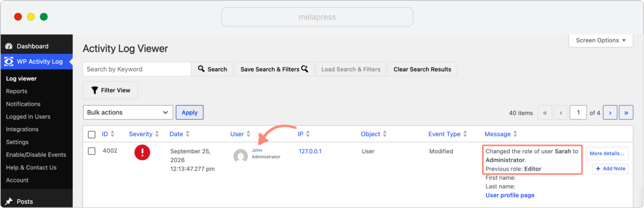644x208 pixels.
Task: Open Bulk actions dropdown
Action: click(128, 112)
